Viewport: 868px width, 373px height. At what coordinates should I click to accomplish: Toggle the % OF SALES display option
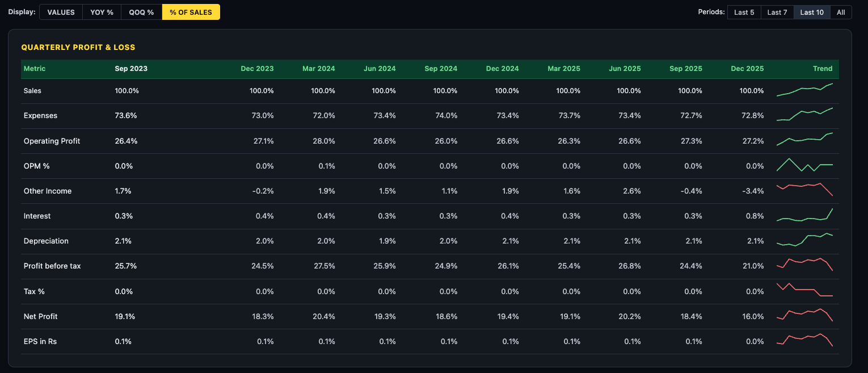pos(191,12)
